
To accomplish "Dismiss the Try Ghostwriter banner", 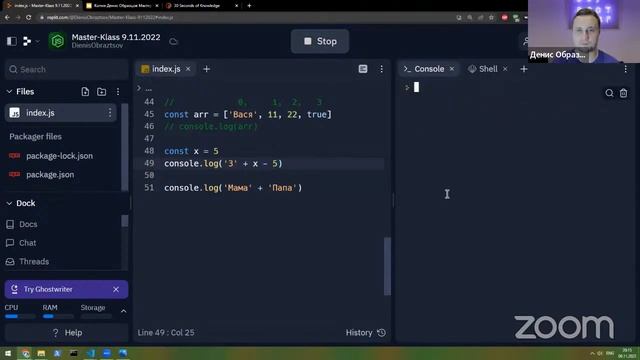I will pos(116,289).
